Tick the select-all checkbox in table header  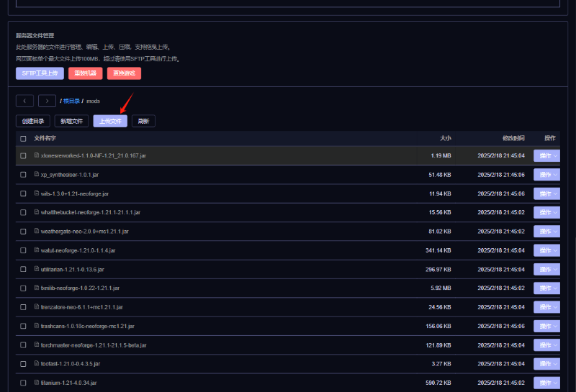click(23, 138)
